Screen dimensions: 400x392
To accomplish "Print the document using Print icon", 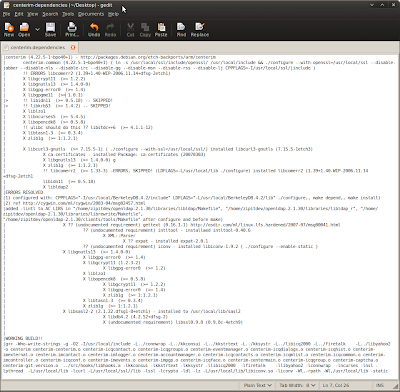I will tap(72, 29).
